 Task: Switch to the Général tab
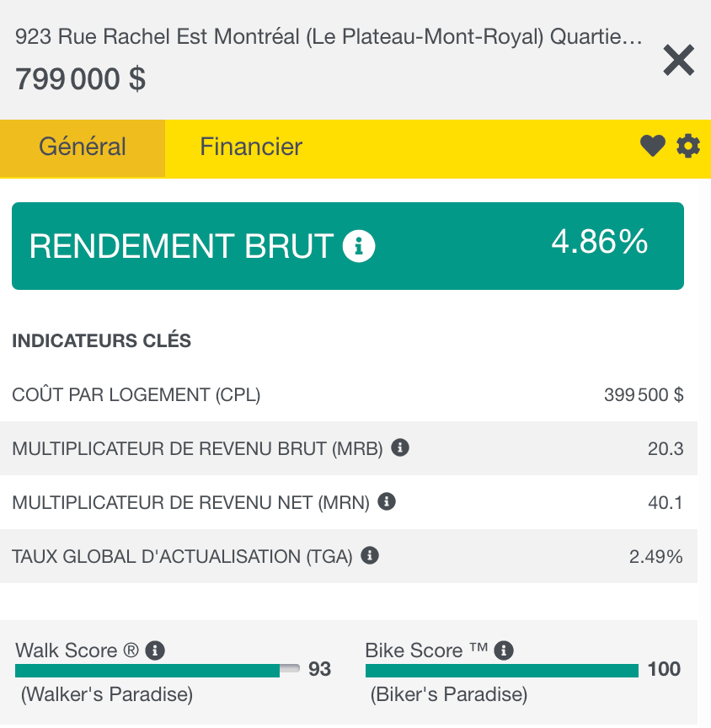coord(83,147)
